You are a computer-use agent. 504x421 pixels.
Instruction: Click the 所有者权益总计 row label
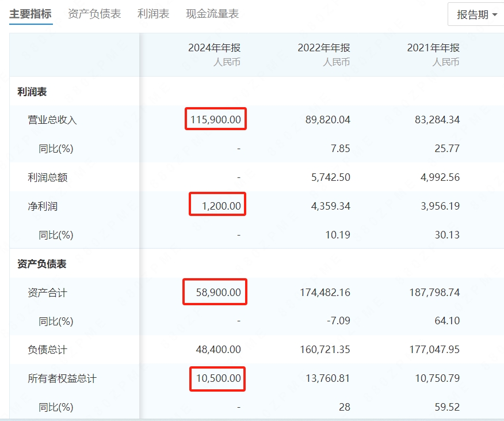(62, 378)
